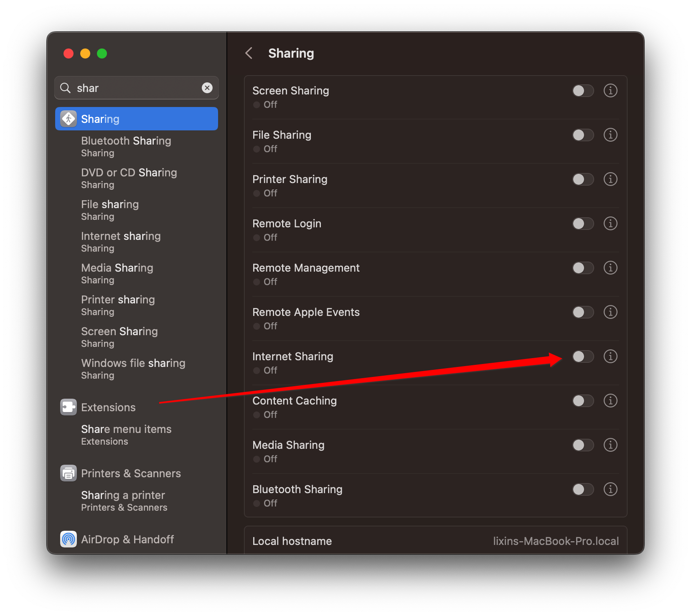Select Sharing a printer result
This screenshot has width=691, height=616.
point(137,501)
